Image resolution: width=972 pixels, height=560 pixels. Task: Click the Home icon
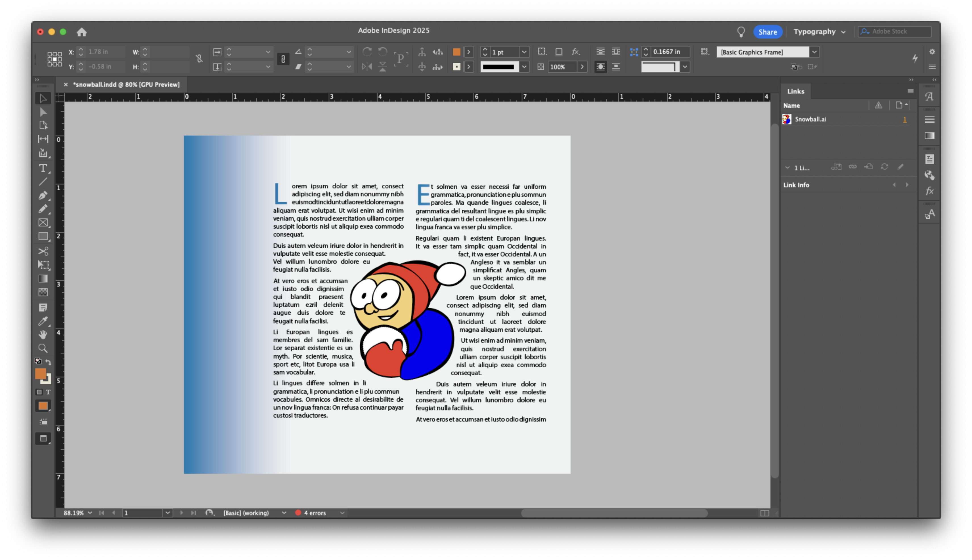coord(81,32)
